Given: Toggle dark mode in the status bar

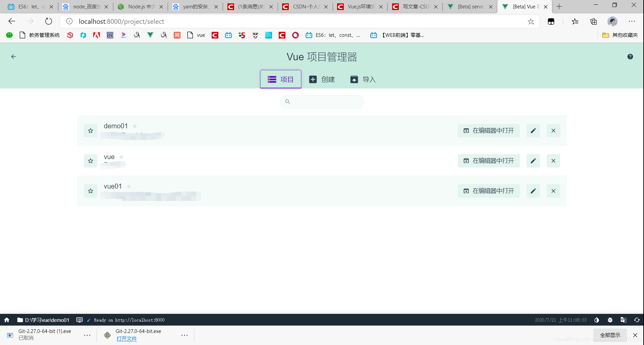Looking at the screenshot, I should (597, 320).
